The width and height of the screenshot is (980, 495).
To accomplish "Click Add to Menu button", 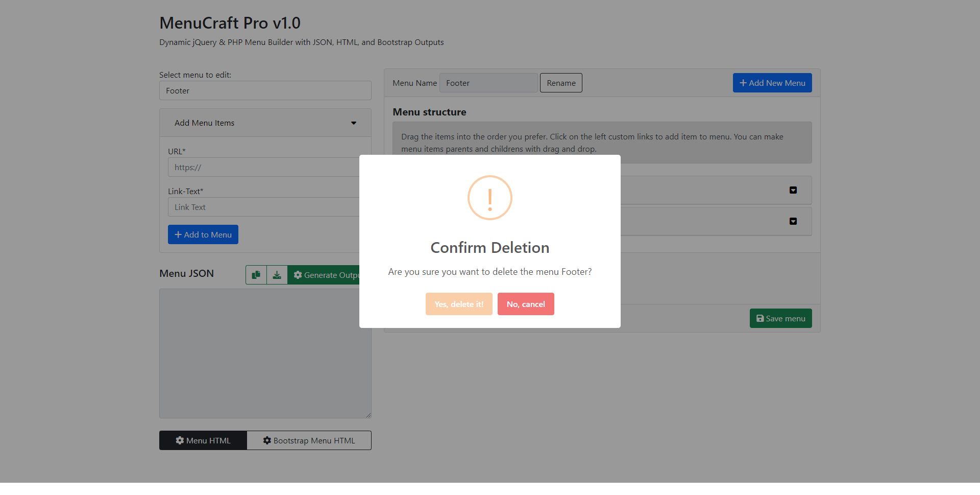I will [x=203, y=234].
